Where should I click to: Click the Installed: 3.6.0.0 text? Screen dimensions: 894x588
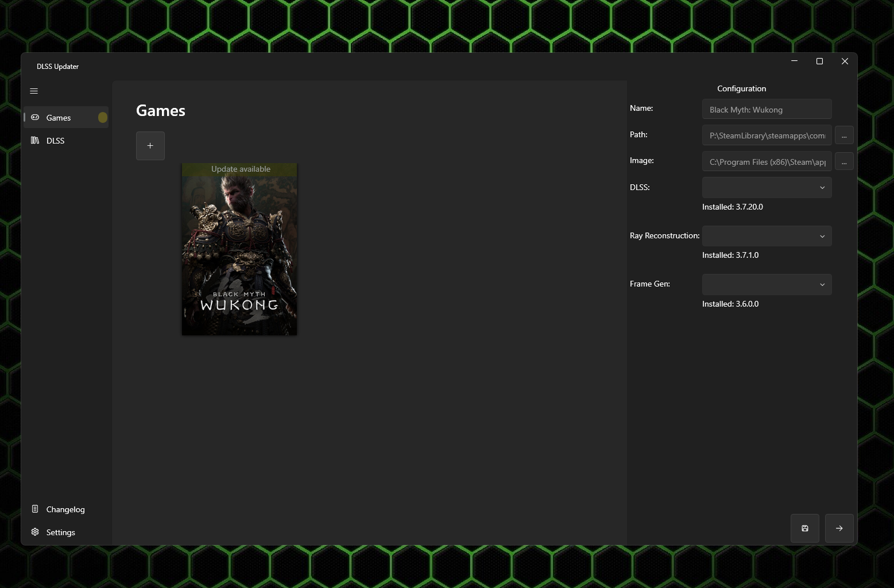pyautogui.click(x=730, y=304)
